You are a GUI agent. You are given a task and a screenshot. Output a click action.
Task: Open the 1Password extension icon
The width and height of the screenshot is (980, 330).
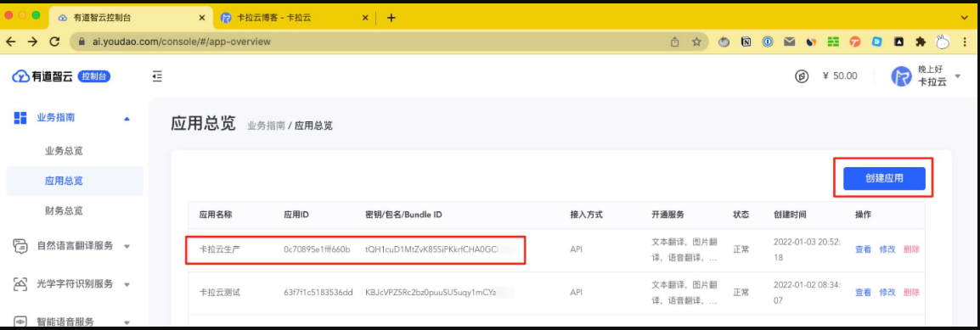click(767, 42)
